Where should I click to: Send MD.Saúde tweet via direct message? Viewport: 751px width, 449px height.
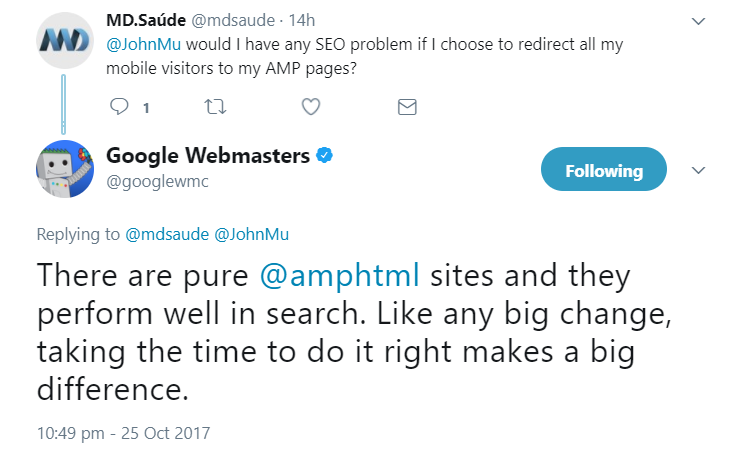(407, 106)
